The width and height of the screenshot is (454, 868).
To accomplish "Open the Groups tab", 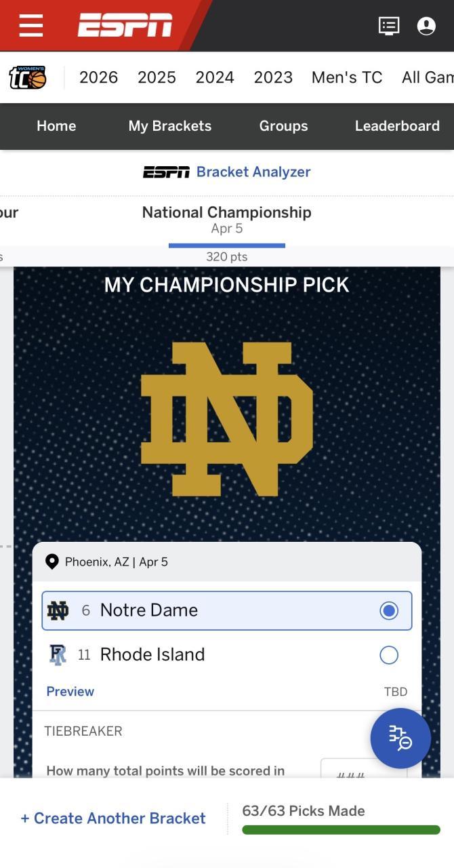I will (283, 126).
